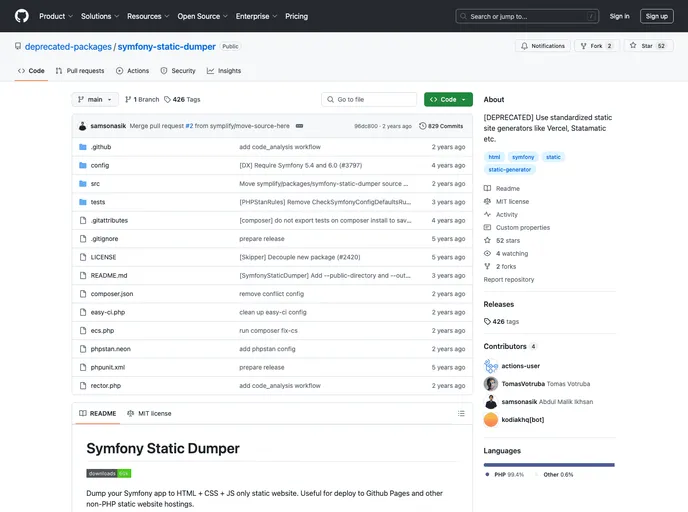Open the green Code dropdown button
Image resolution: width=688 pixels, height=512 pixels.
[448, 100]
